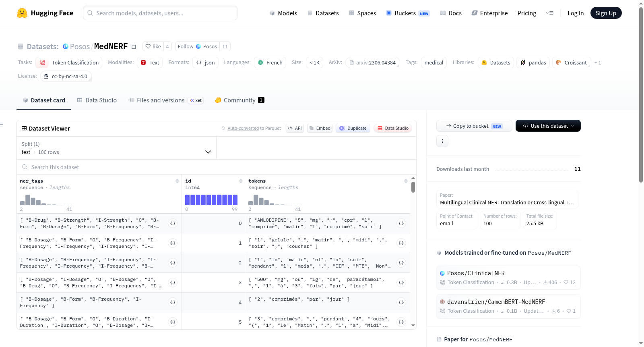
Task: Click the ner_tags lengths histogram
Action: click(x=46, y=200)
